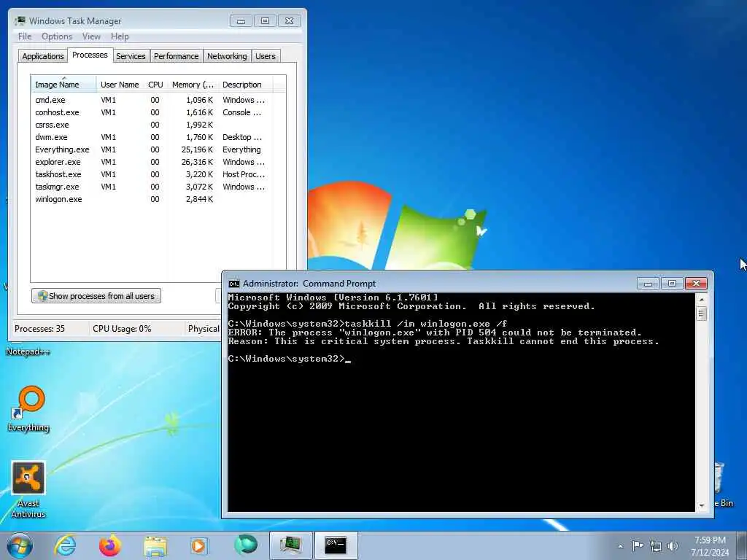Maximize the Command Prompt window
This screenshot has height=560, width=747.
coord(672,284)
